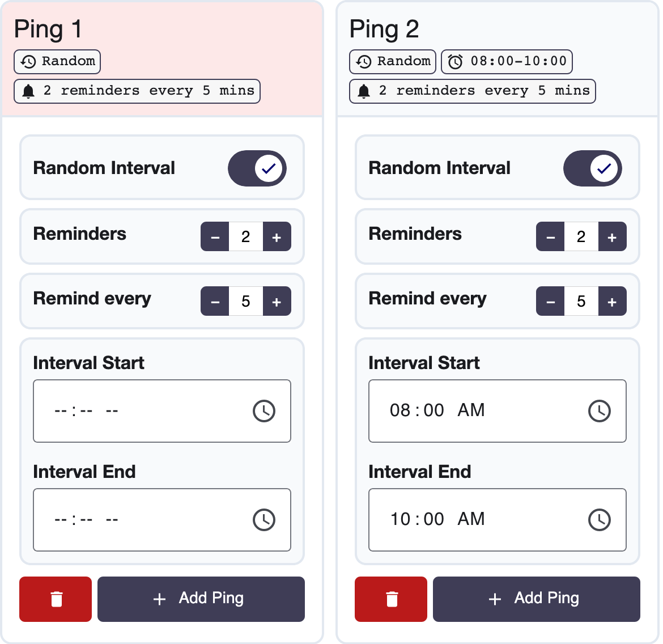663x644 pixels.
Task: Decrement Reminders count for Ping 2
Action: click(550, 236)
